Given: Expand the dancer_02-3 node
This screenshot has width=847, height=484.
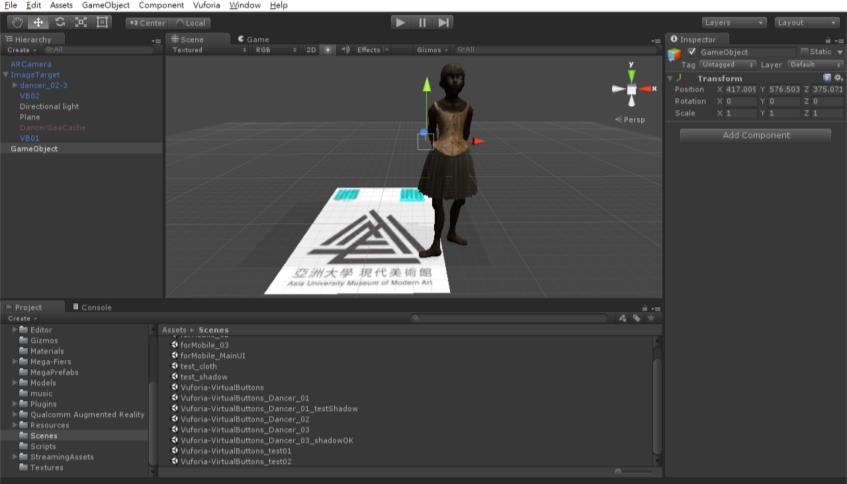Looking at the screenshot, I should tap(15, 85).
